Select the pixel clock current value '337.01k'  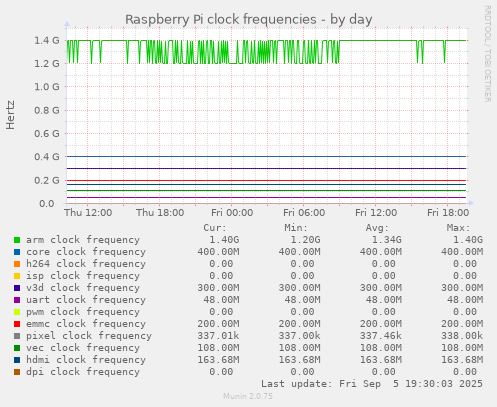point(218,336)
